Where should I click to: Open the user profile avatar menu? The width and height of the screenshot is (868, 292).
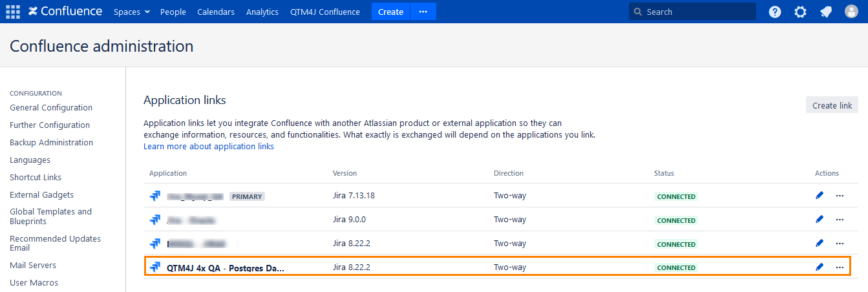pos(851,12)
